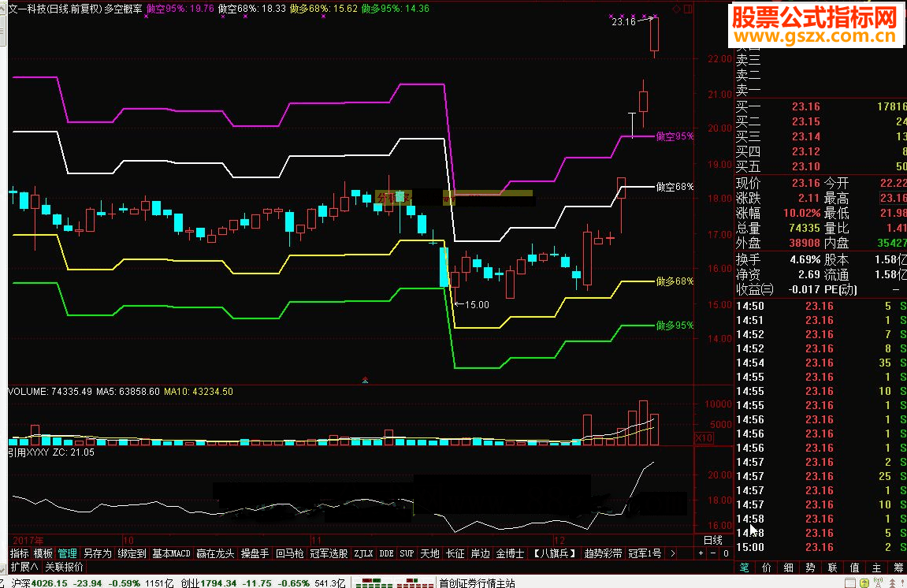This screenshot has width=907, height=588.
Task: Switch to the ZJLX indicator
Action: (363, 553)
